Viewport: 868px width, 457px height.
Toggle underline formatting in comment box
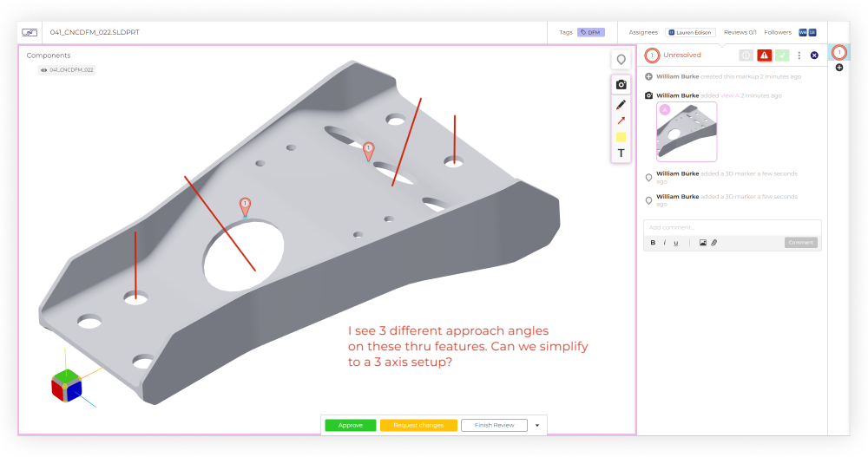click(x=676, y=243)
